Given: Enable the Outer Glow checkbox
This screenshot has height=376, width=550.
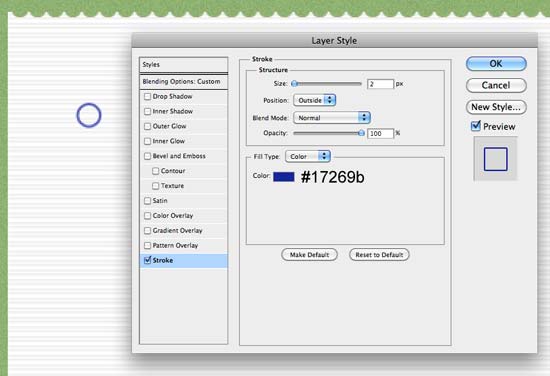Looking at the screenshot, I should [147, 126].
